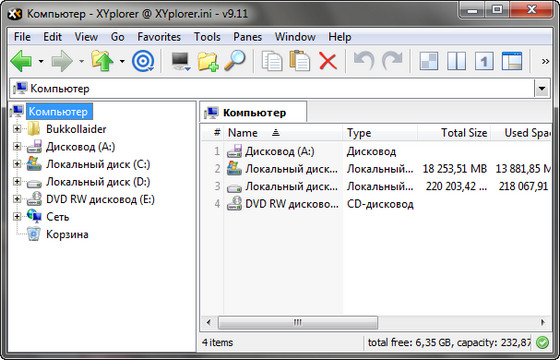Image resolution: width=560 pixels, height=360 pixels.
Task: Expand the Bukkollaider tree node
Action: [x=17, y=129]
